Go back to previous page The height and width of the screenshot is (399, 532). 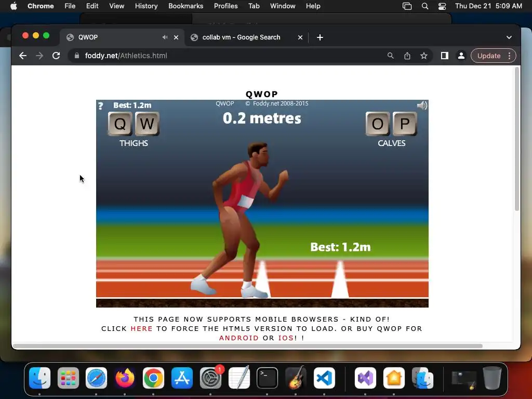pos(23,56)
